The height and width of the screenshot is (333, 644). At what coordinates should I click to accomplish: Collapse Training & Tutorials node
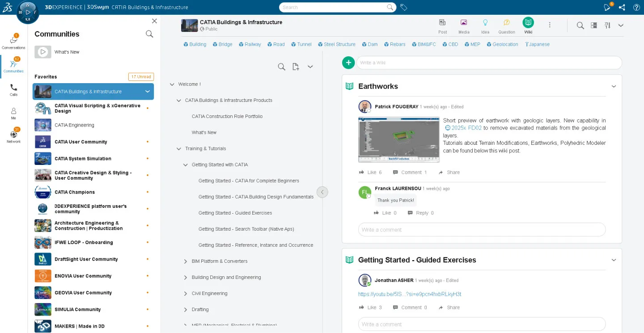click(179, 148)
